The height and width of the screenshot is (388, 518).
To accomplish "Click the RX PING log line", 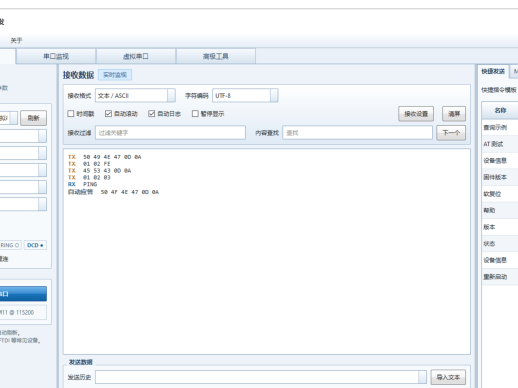I will pyautogui.click(x=82, y=184).
